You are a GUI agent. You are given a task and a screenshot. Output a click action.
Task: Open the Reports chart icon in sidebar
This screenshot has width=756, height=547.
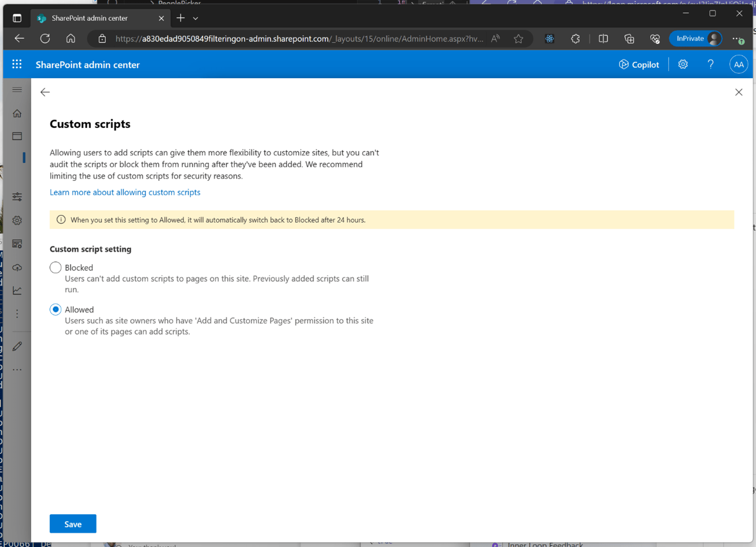[17, 290]
